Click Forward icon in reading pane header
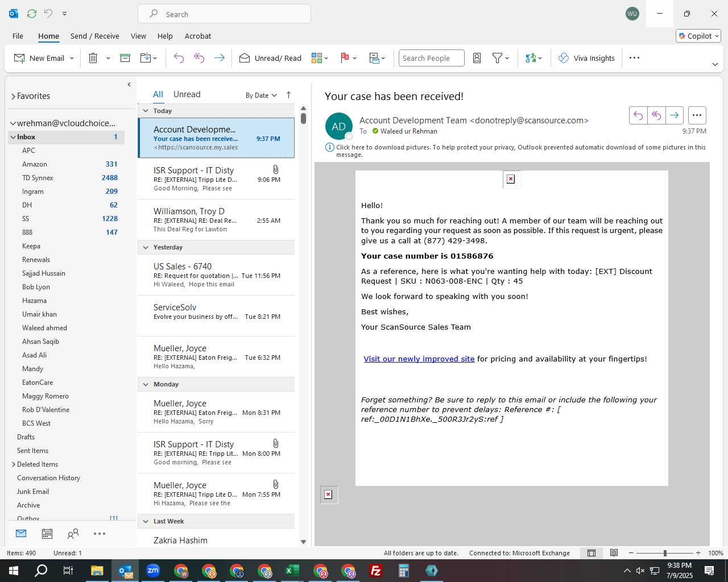The height and width of the screenshot is (582, 728). pos(674,115)
